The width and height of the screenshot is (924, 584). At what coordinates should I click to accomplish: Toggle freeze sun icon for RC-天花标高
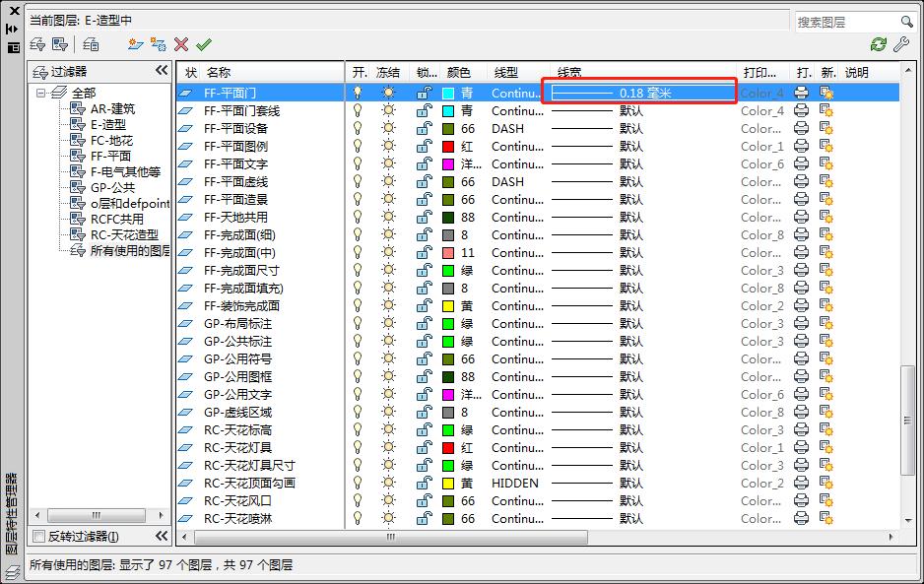pos(388,429)
